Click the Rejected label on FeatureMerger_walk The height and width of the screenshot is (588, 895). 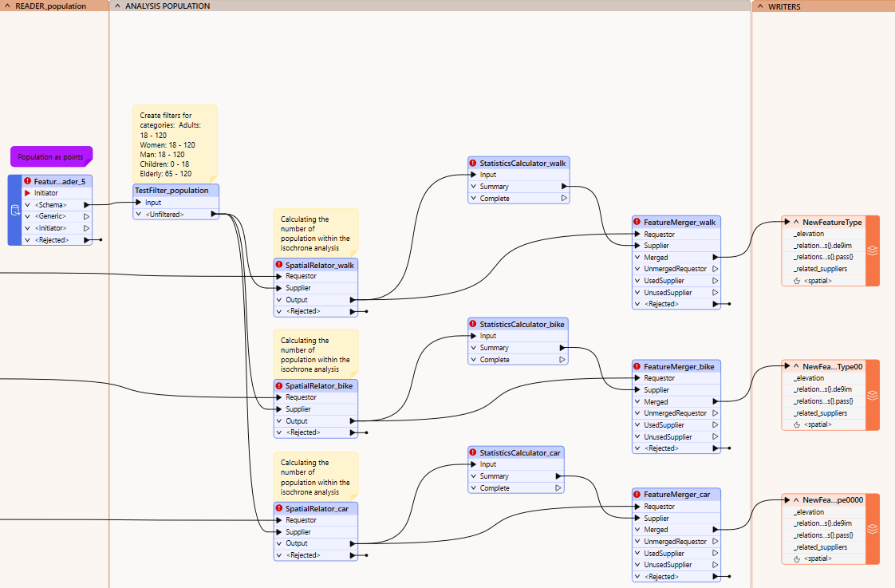[x=661, y=304]
